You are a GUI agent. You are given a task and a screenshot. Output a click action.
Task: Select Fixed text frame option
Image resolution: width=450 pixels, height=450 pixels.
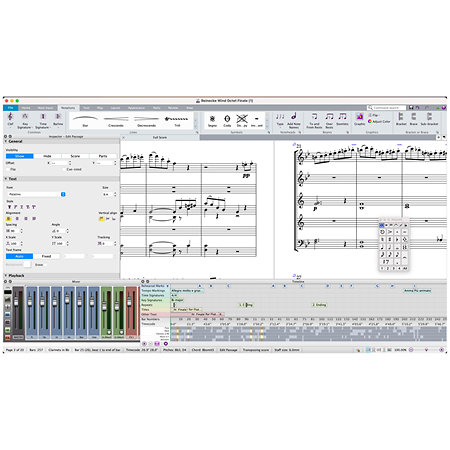[46, 256]
